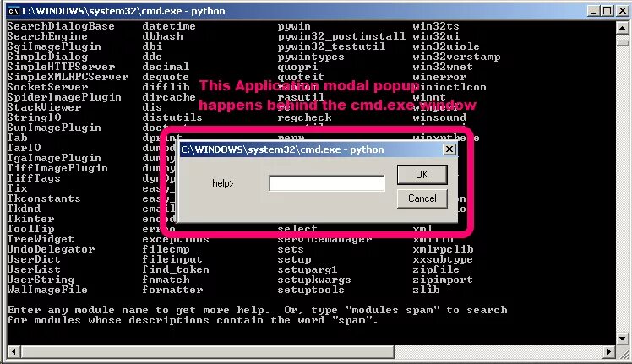Click the Cancel button in the help dialog
Image resolution: width=632 pixels, height=364 pixels.
click(422, 198)
